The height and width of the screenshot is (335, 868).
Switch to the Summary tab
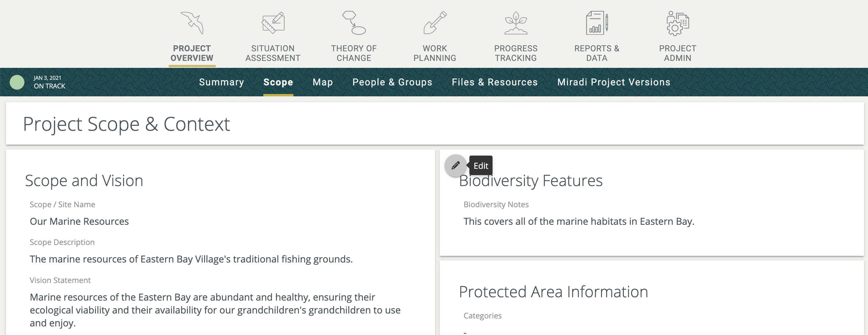(x=221, y=82)
